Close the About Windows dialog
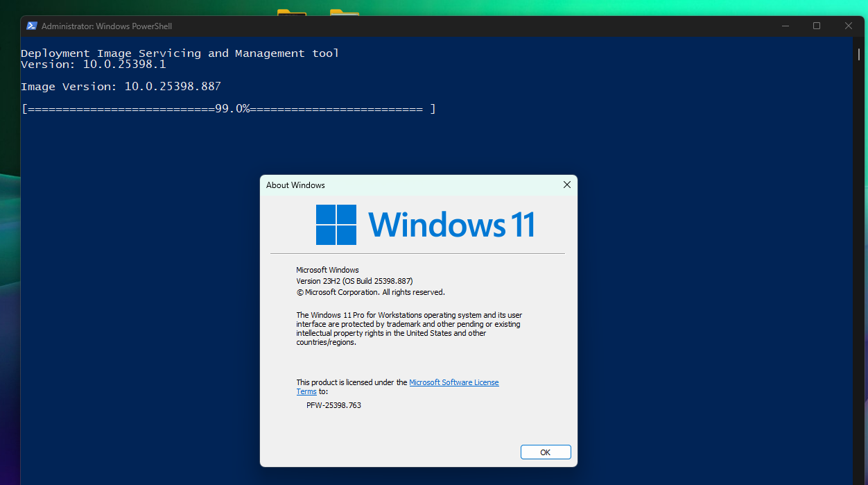This screenshot has height=485, width=868. 566,185
